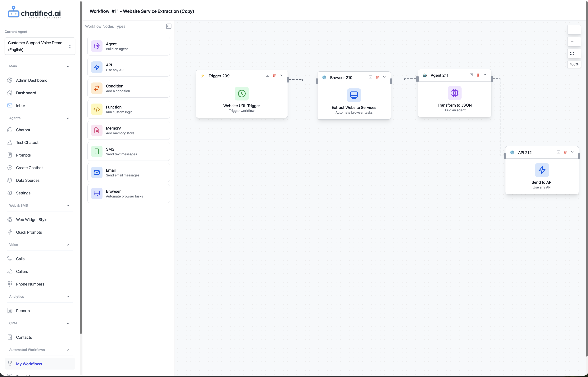Click the trash icon on Trigger 209

coord(274,76)
